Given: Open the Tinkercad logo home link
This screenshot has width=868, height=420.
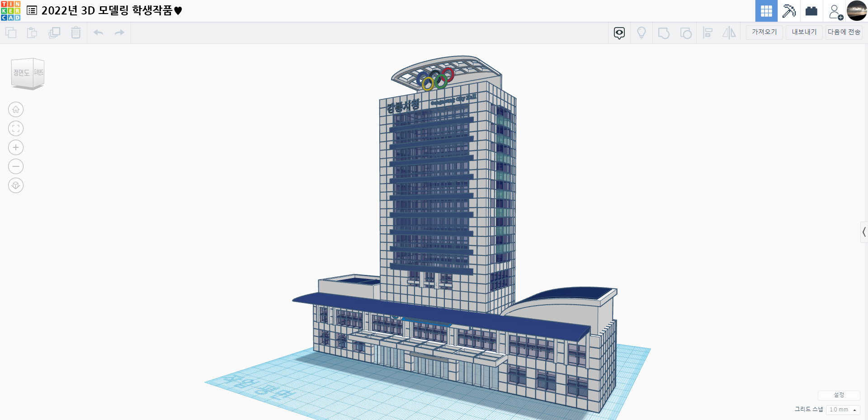Looking at the screenshot, I should tap(11, 11).
